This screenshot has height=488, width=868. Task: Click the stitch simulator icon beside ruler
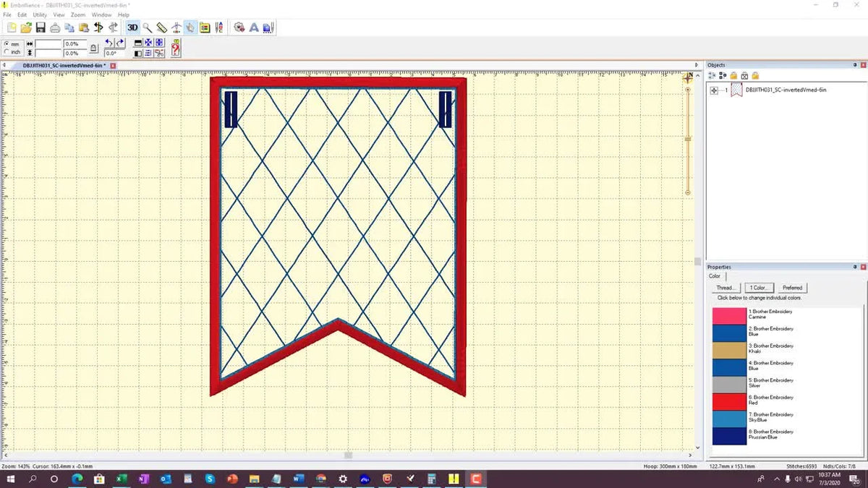(x=176, y=27)
